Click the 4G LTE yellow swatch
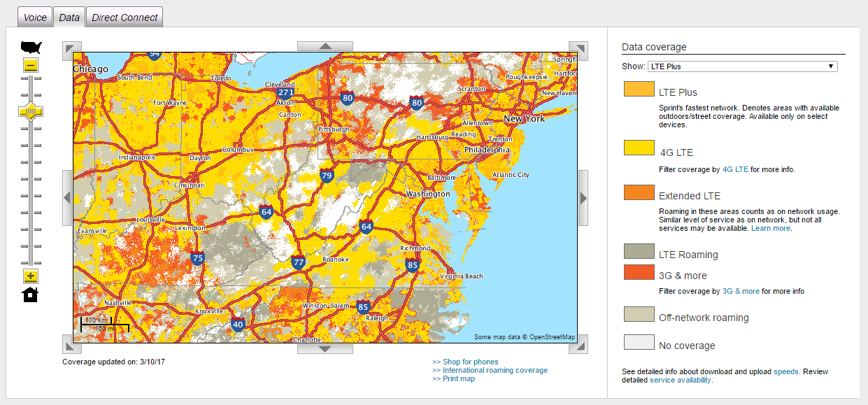This screenshot has width=868, height=405. pos(639,148)
